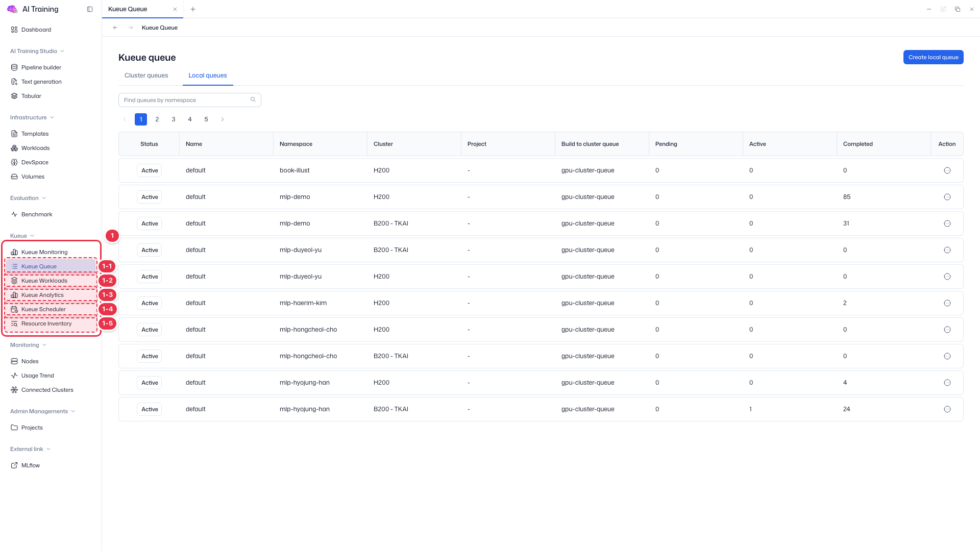This screenshot has height=551, width=980.
Task: Click the search magnifier icon
Action: click(253, 99)
